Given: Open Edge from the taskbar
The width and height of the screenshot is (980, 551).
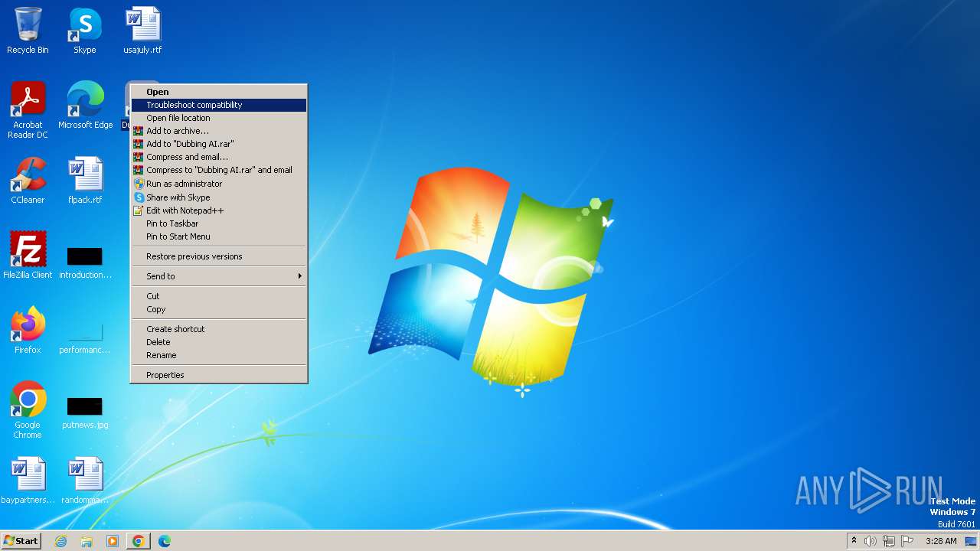Looking at the screenshot, I should 164,541.
